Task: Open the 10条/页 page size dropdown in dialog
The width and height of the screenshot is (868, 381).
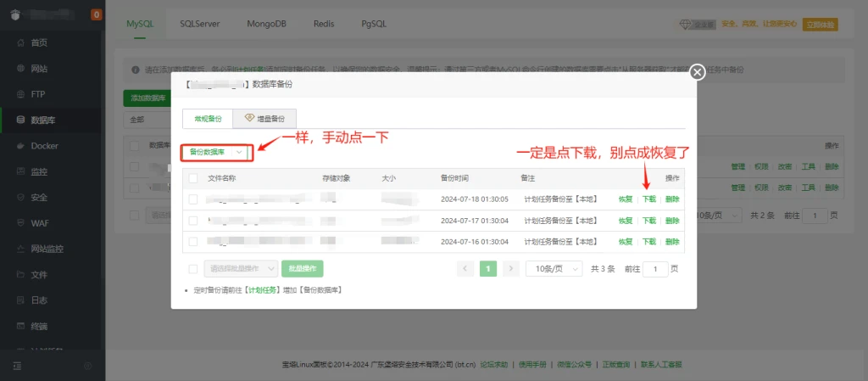Action: (x=554, y=268)
